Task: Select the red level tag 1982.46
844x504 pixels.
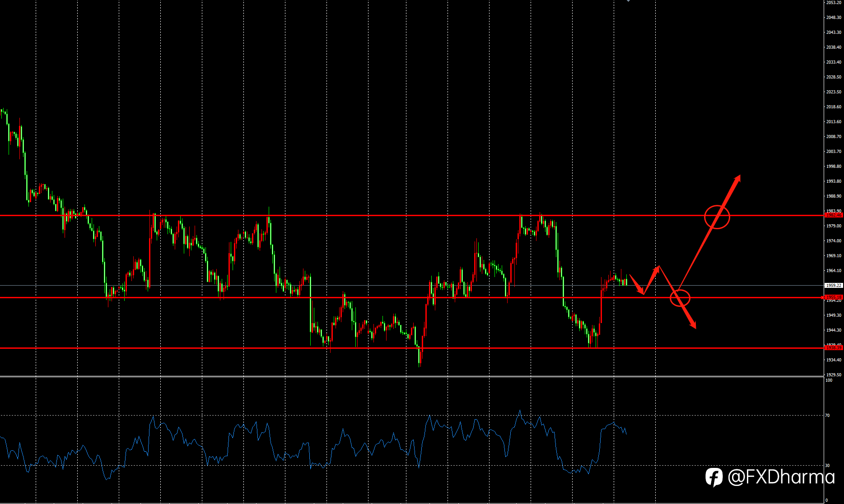Action: (834, 215)
